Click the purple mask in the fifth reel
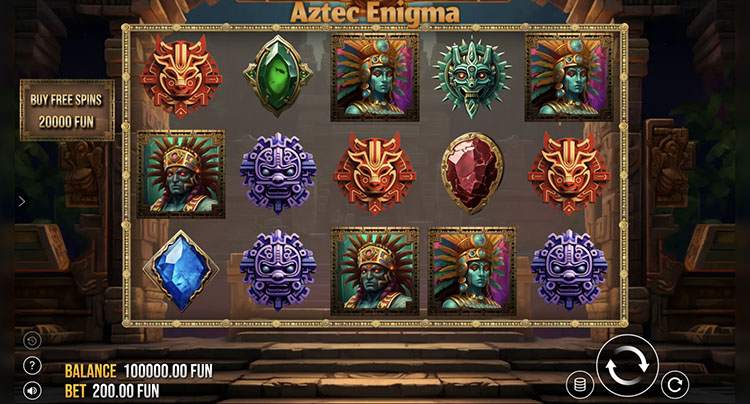The height and width of the screenshot is (404, 750). pyautogui.click(x=569, y=271)
